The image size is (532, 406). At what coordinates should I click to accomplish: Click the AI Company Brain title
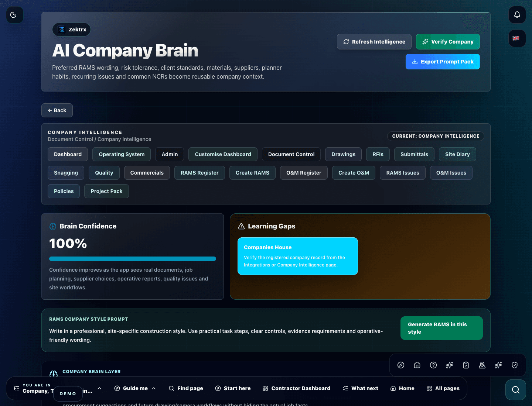click(x=125, y=51)
